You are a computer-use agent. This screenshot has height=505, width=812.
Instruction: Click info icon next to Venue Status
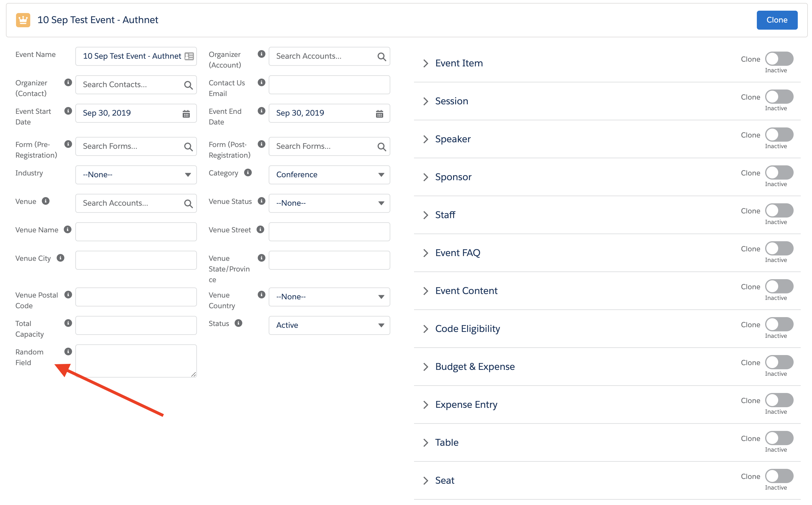[262, 201]
